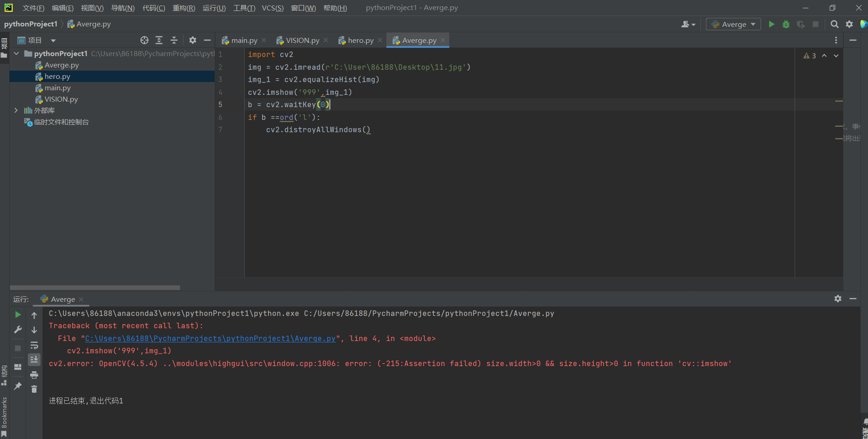Image resolution: width=868 pixels, height=439 pixels.
Task: Select main.py in project tree
Action: (57, 88)
